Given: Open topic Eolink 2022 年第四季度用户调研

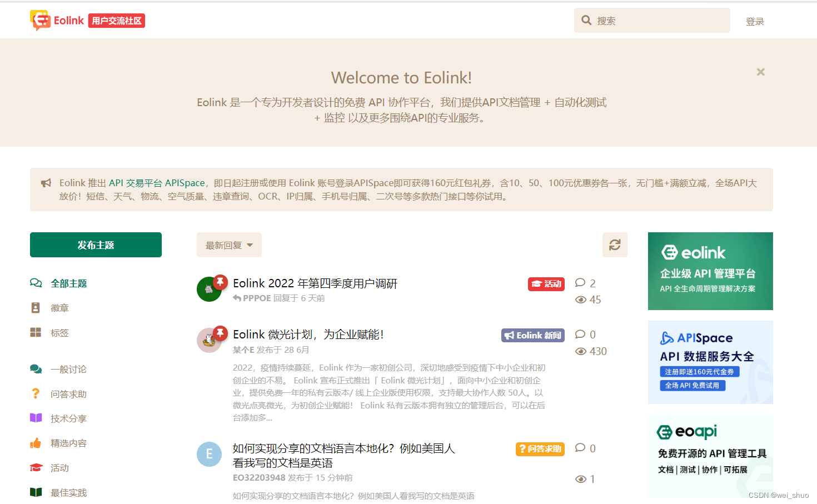Looking at the screenshot, I should [315, 283].
